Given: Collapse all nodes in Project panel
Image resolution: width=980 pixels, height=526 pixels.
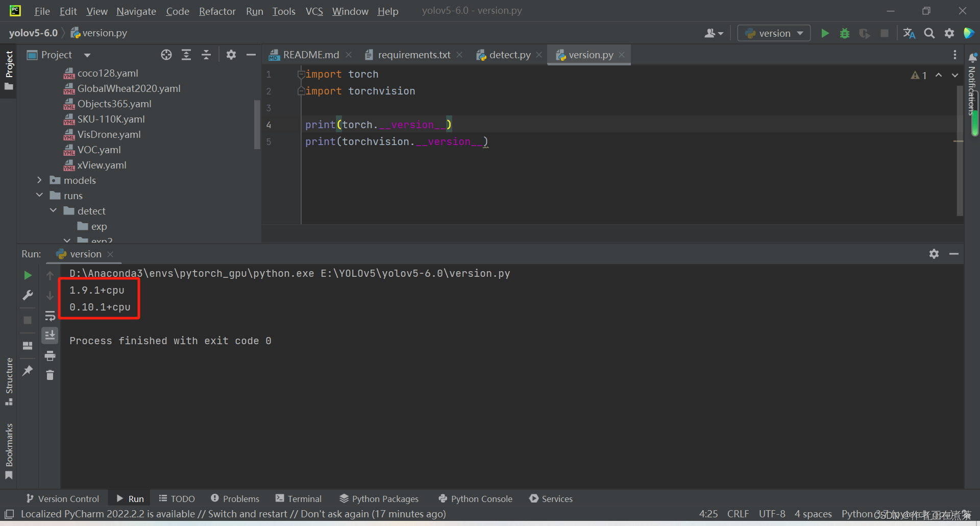Looking at the screenshot, I should tap(206, 55).
